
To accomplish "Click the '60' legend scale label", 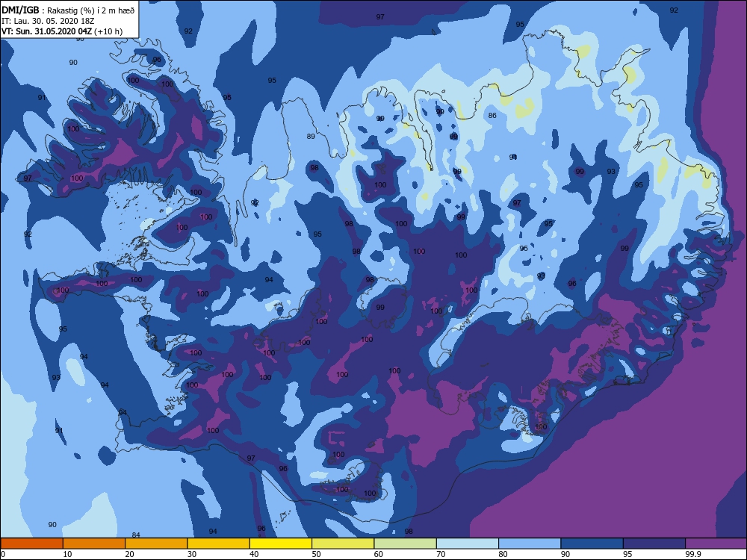I will (379, 554).
